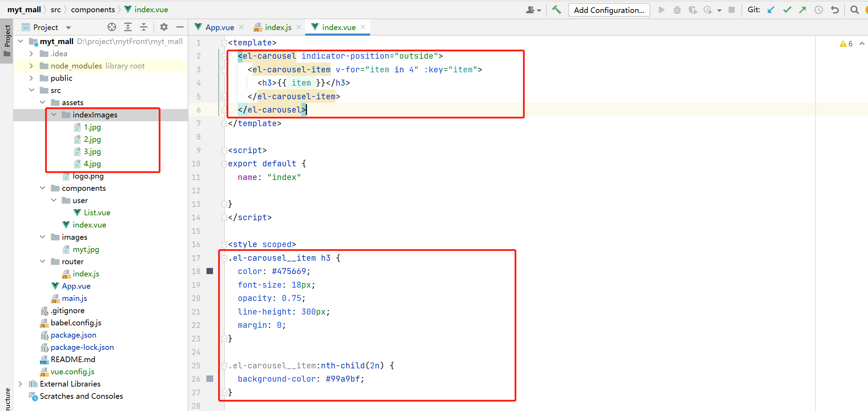Click color swatch for #475669
Viewport: 868px width, 411px height.
pos(210,271)
